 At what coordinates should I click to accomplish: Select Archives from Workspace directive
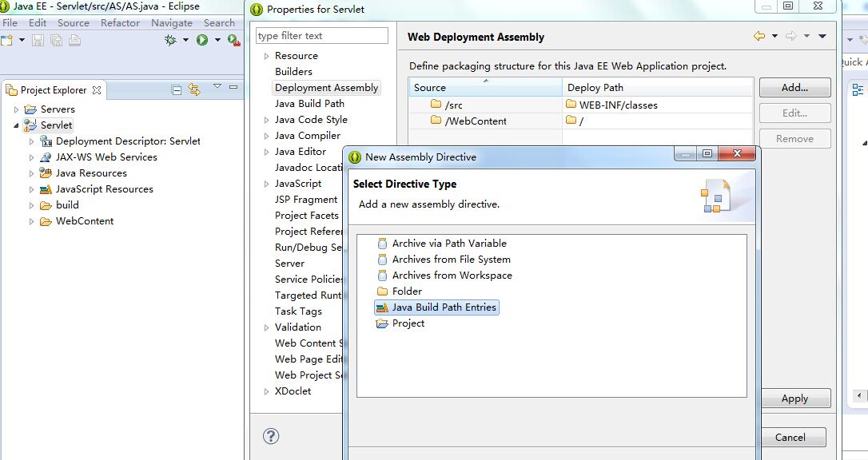pyautogui.click(x=452, y=276)
